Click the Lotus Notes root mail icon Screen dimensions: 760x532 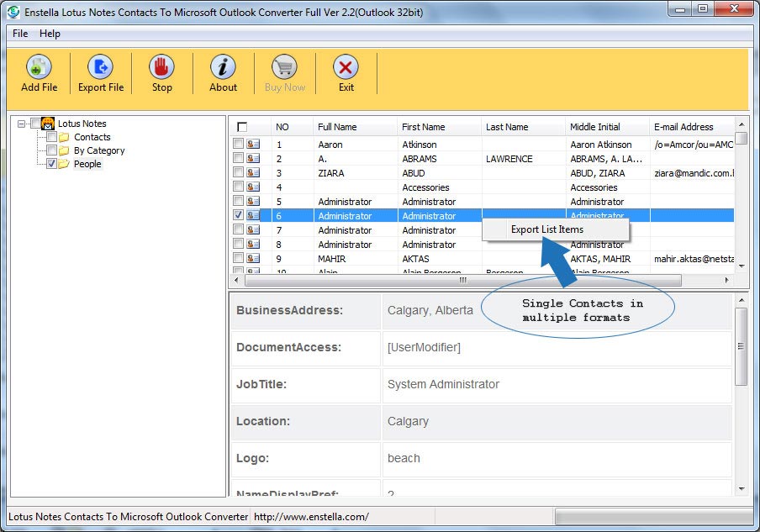pos(48,124)
